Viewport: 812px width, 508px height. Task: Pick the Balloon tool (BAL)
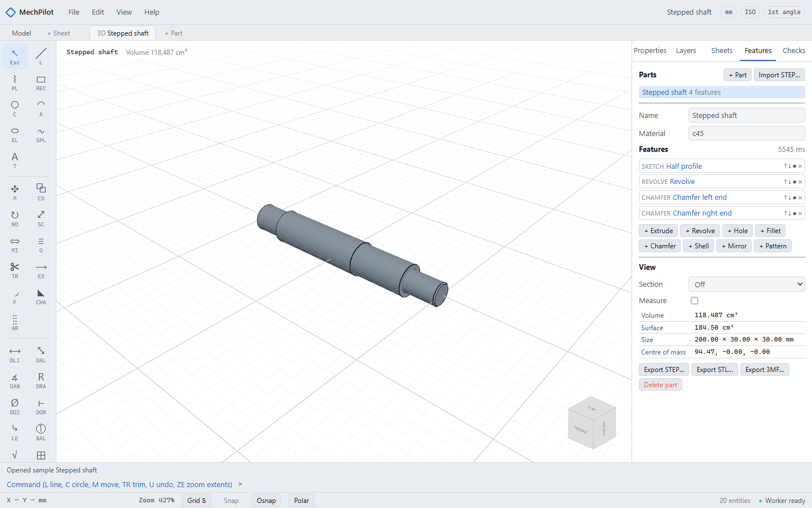click(x=41, y=432)
